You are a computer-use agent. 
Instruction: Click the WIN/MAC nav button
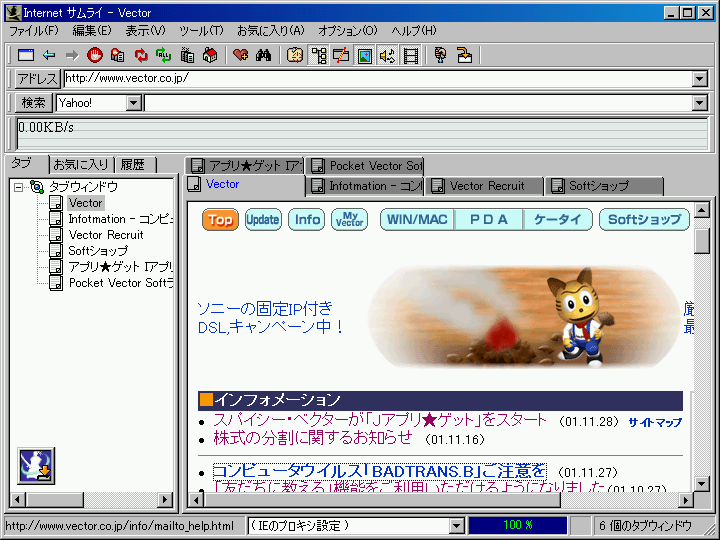coord(417,220)
